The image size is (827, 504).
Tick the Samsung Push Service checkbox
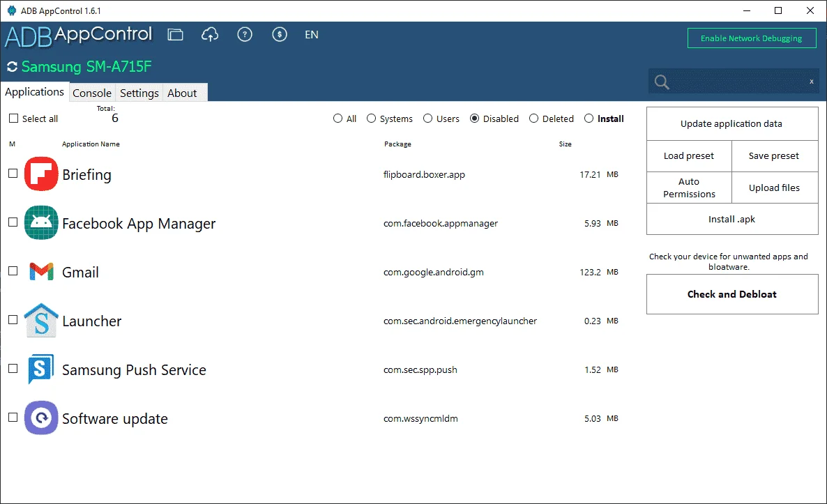13,369
